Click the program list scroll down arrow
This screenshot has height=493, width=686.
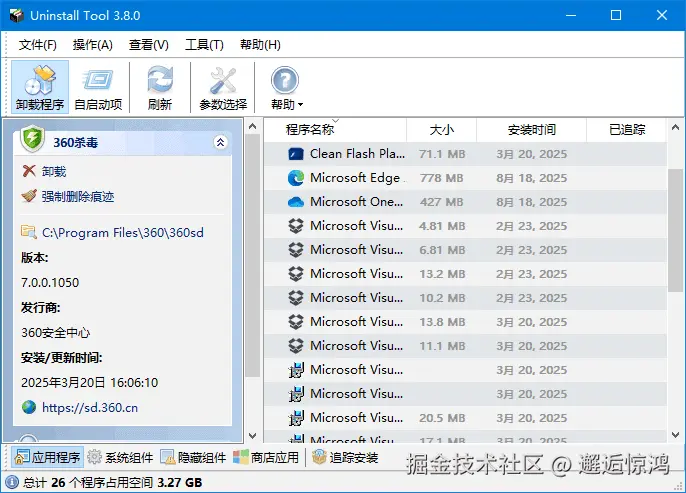[676, 435]
